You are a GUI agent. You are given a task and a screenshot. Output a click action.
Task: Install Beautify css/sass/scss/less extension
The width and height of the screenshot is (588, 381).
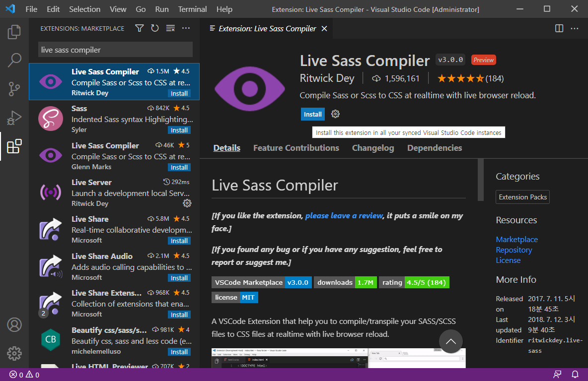(179, 351)
